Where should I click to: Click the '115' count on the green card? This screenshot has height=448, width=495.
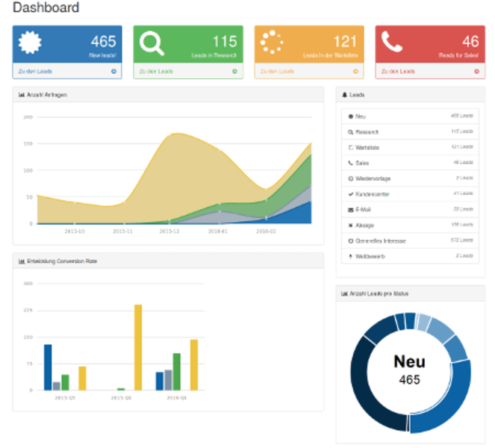225,42
